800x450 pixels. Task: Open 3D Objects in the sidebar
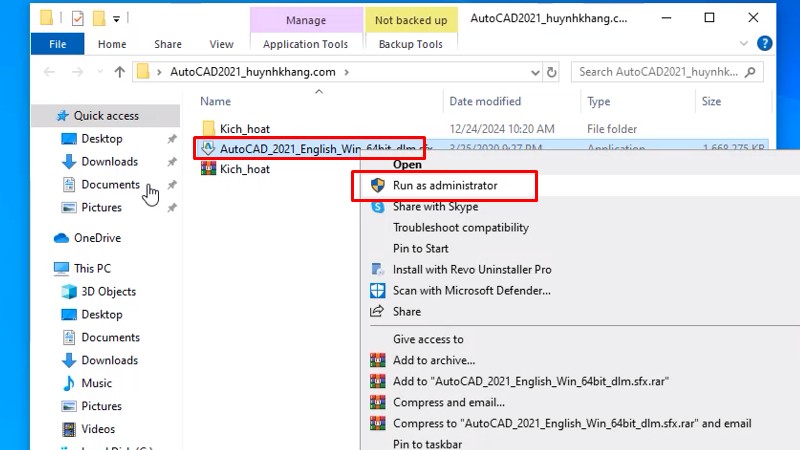coord(108,291)
